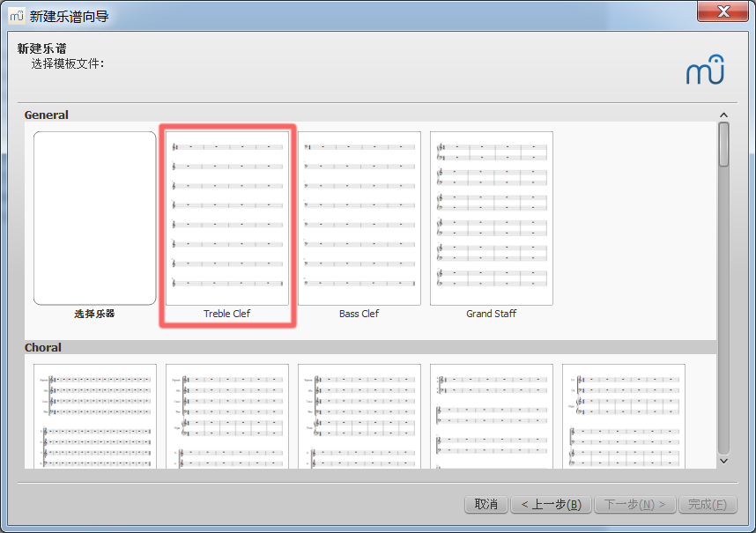Click the Choral category header
The image size is (756, 533).
tap(43, 348)
